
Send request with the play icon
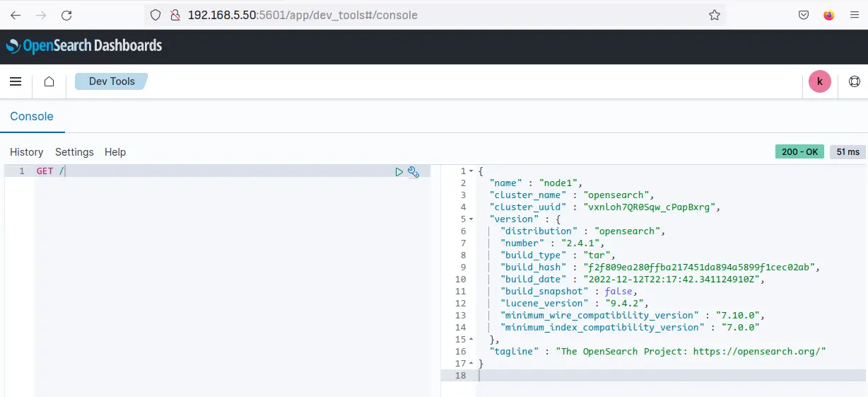point(399,171)
